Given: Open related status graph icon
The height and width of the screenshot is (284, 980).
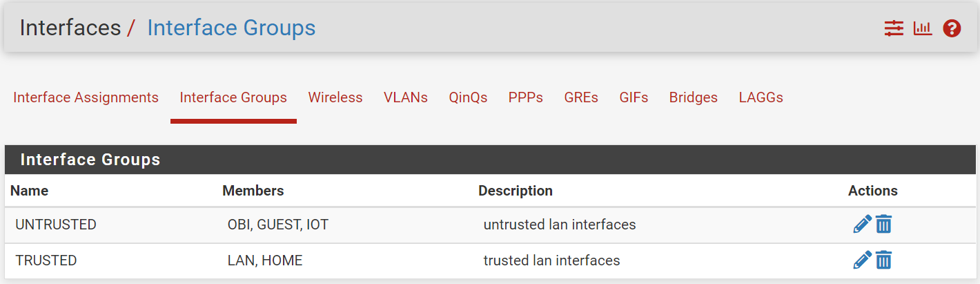Looking at the screenshot, I should [x=923, y=28].
